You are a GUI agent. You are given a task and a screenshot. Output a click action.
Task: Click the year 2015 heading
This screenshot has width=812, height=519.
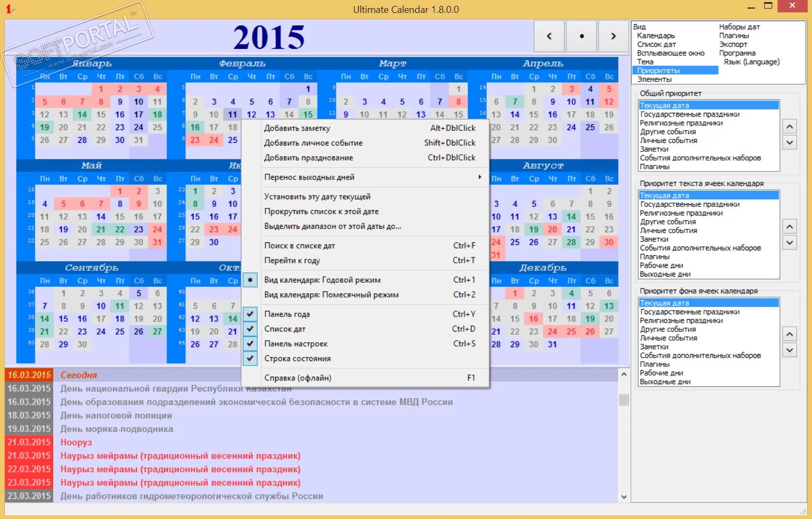pos(269,37)
